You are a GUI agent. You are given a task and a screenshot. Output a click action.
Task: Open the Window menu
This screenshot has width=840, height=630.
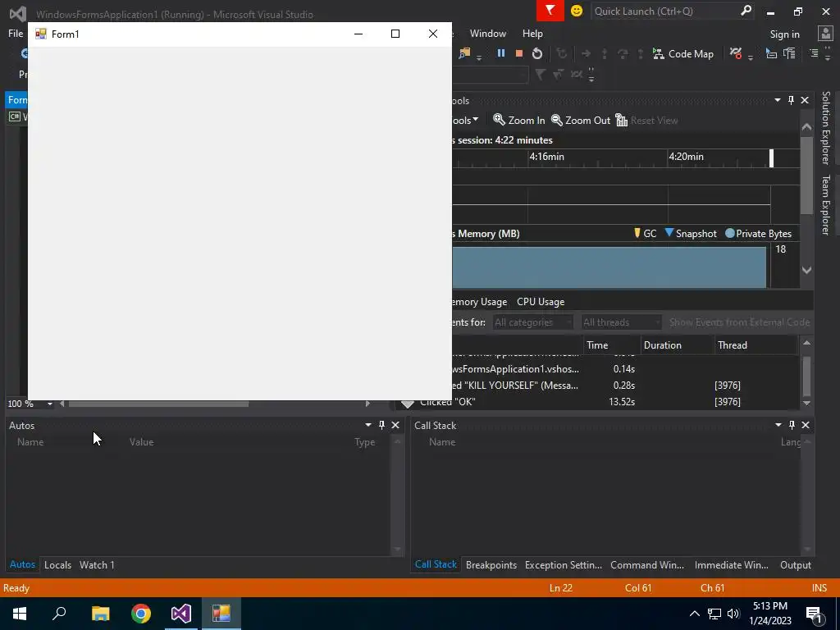[487, 33]
